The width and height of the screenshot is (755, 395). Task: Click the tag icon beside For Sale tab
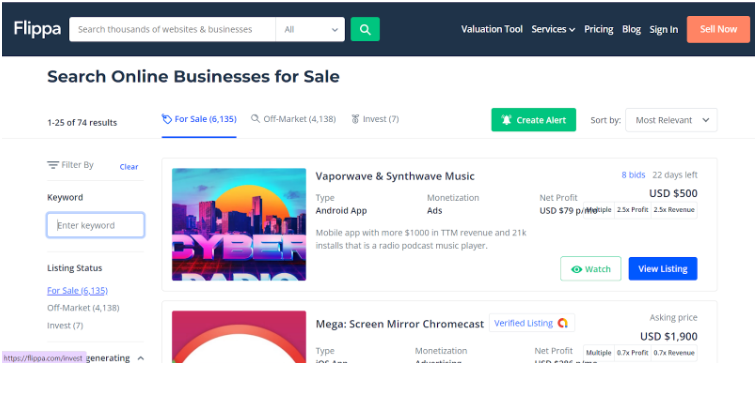tap(167, 119)
